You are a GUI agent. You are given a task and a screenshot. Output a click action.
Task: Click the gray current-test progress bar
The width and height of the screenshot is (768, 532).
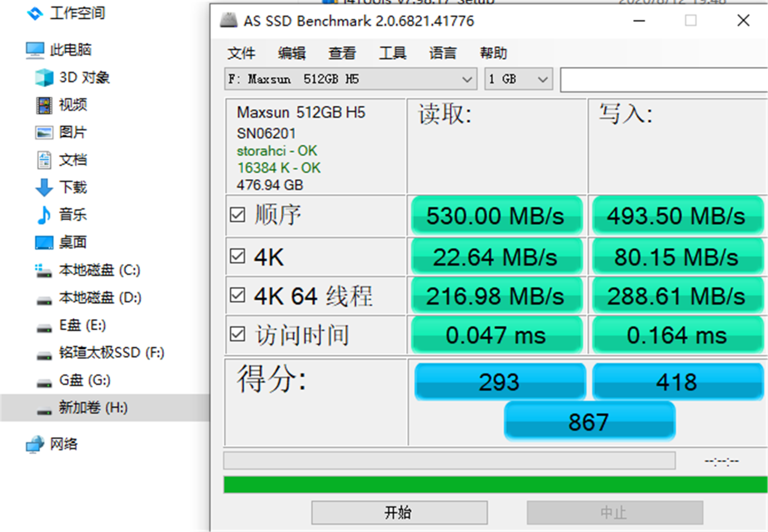pos(450,460)
